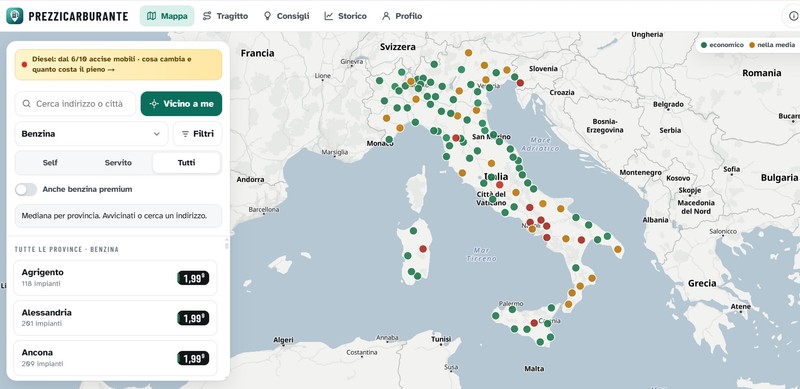Viewport: 800px width, 389px height.
Task: Click the Tragitto route icon
Action: (207, 16)
